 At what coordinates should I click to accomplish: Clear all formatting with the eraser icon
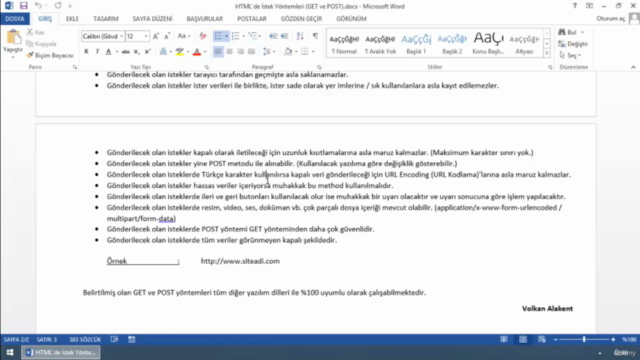(x=203, y=36)
